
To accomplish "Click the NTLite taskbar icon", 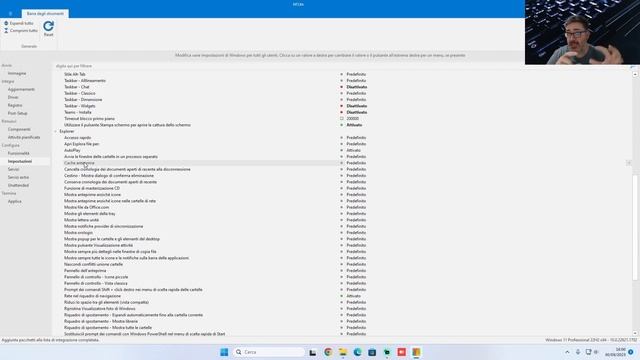I will (416, 352).
